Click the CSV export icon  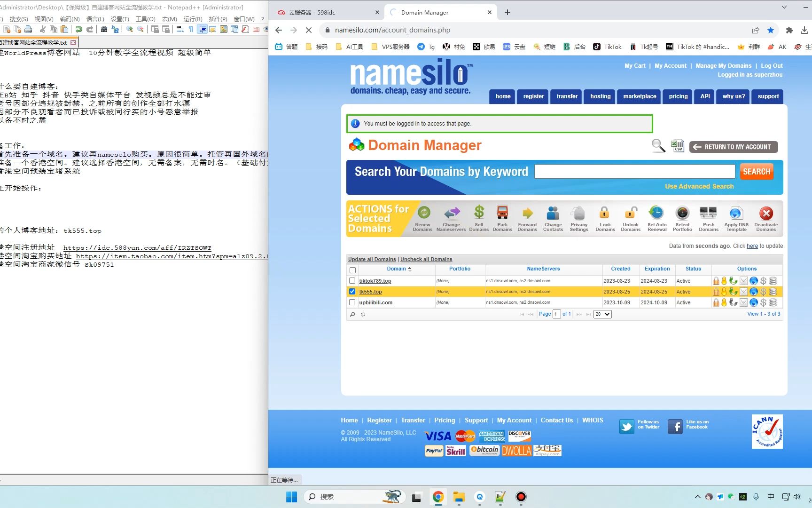point(677,146)
